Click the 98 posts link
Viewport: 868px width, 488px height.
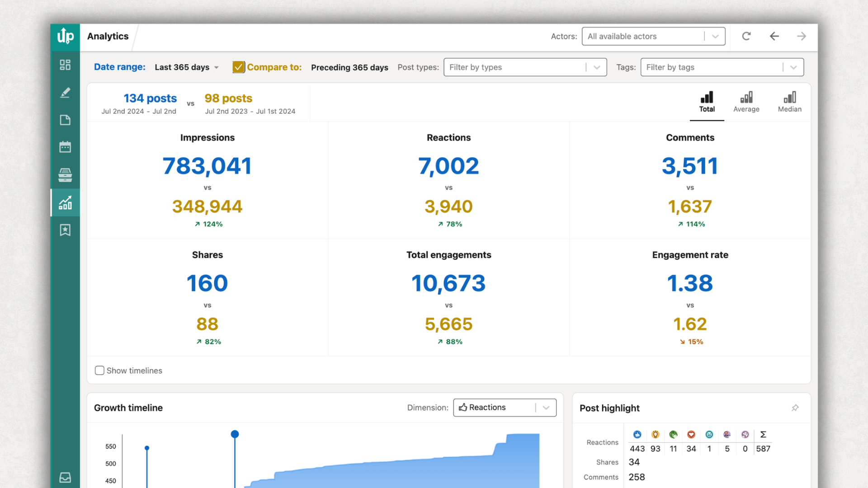click(x=228, y=98)
